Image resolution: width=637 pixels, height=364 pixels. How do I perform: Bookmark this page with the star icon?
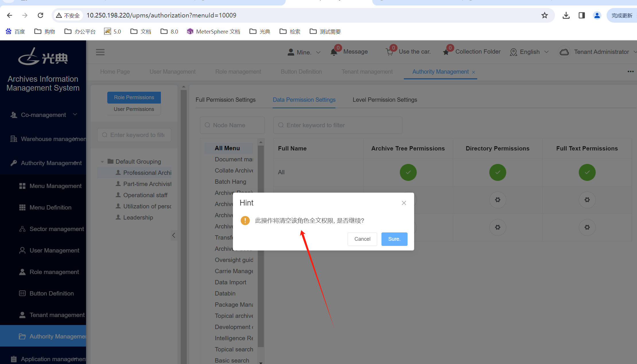click(x=545, y=15)
